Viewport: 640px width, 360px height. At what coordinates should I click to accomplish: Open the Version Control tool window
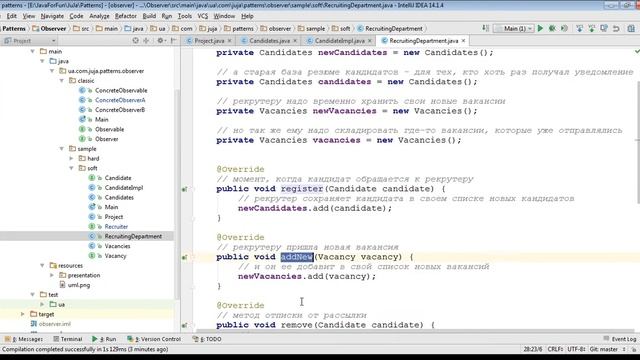point(154,339)
